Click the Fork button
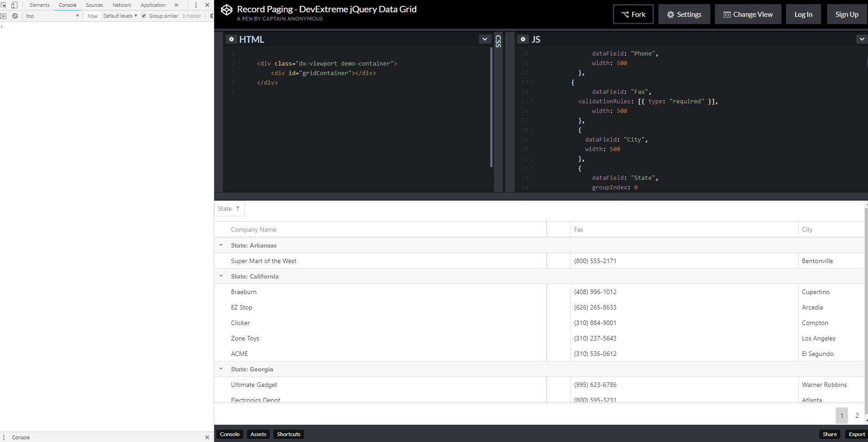868x442 pixels. (x=633, y=15)
